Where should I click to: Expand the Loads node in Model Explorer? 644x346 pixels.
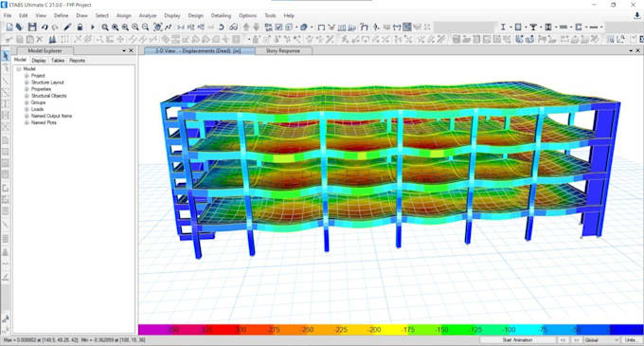tap(27, 109)
